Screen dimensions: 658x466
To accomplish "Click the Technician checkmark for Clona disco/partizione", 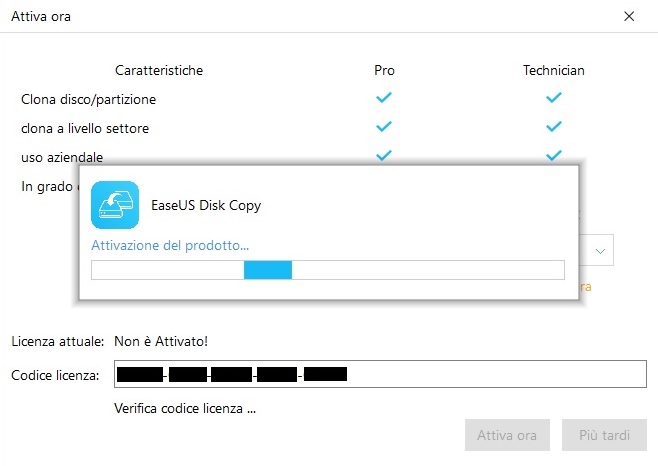I will coord(554,97).
